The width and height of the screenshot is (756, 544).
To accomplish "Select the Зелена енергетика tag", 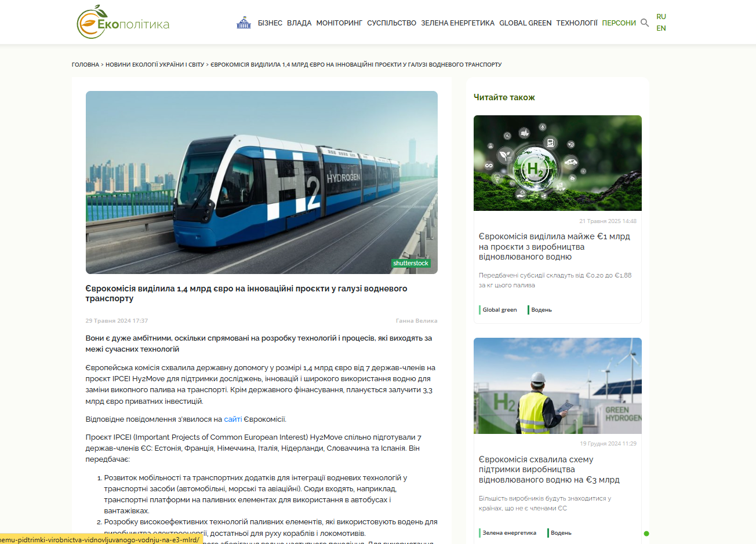I will click(509, 533).
